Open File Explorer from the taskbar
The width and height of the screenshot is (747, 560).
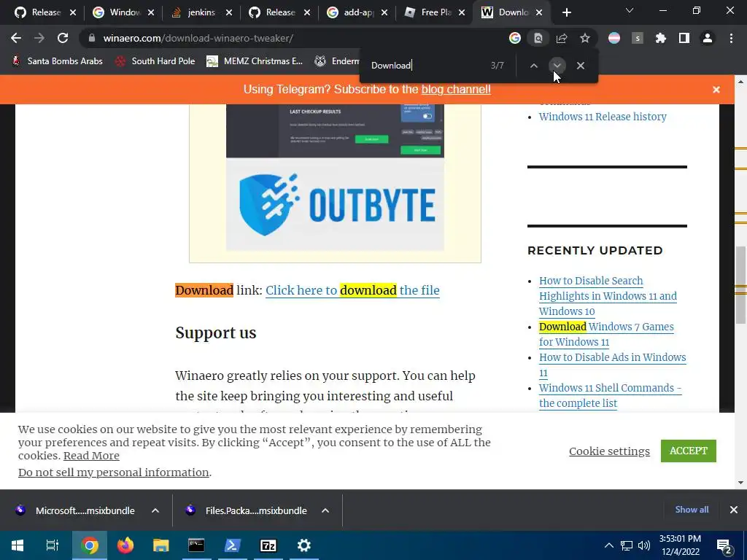point(161,545)
